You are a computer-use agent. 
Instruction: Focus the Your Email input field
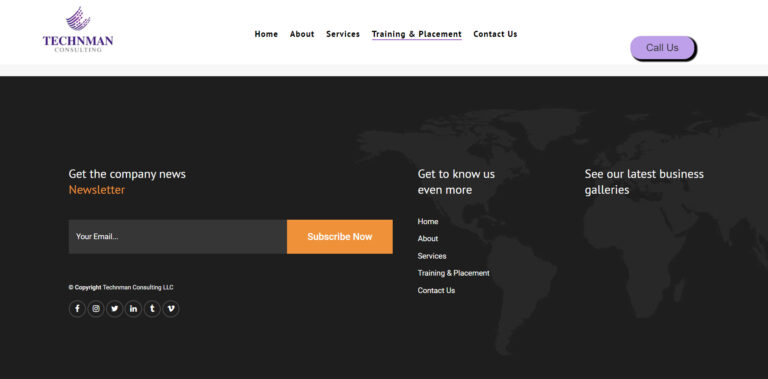point(177,237)
